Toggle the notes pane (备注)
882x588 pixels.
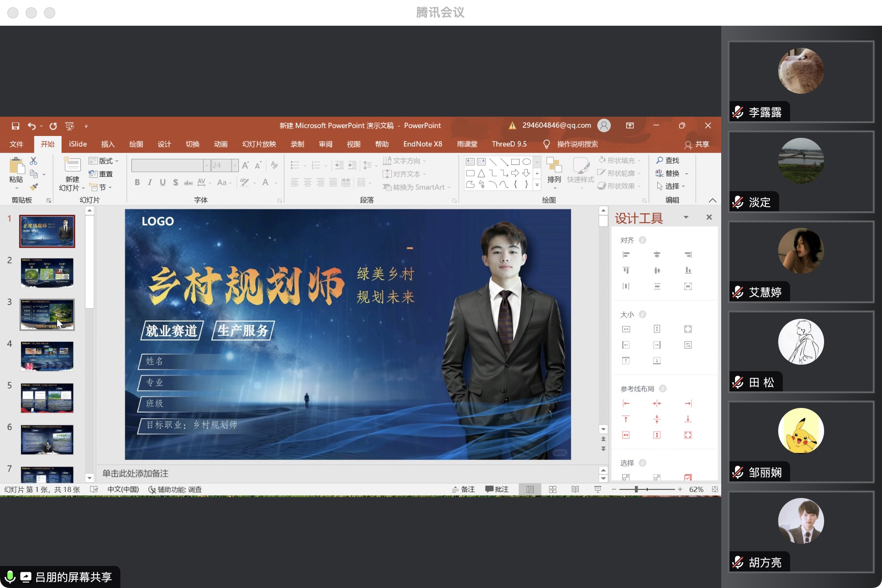click(x=464, y=489)
